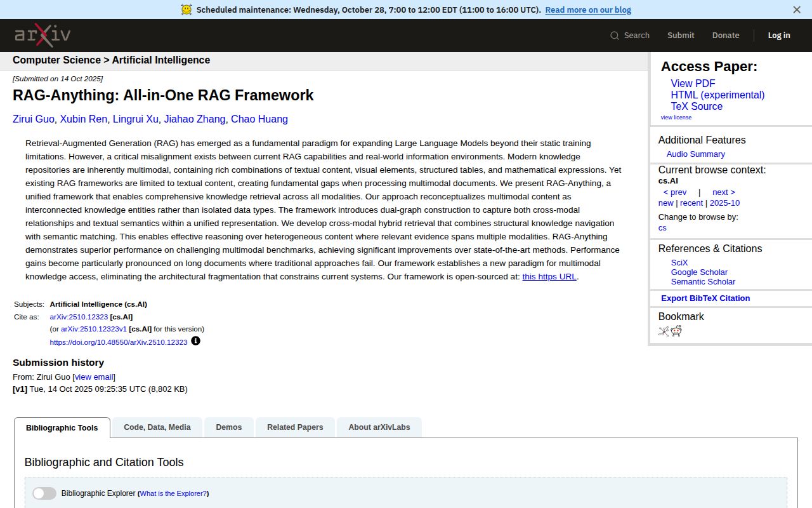Open the HTML (experimental) version
812x508 pixels.
tap(717, 95)
